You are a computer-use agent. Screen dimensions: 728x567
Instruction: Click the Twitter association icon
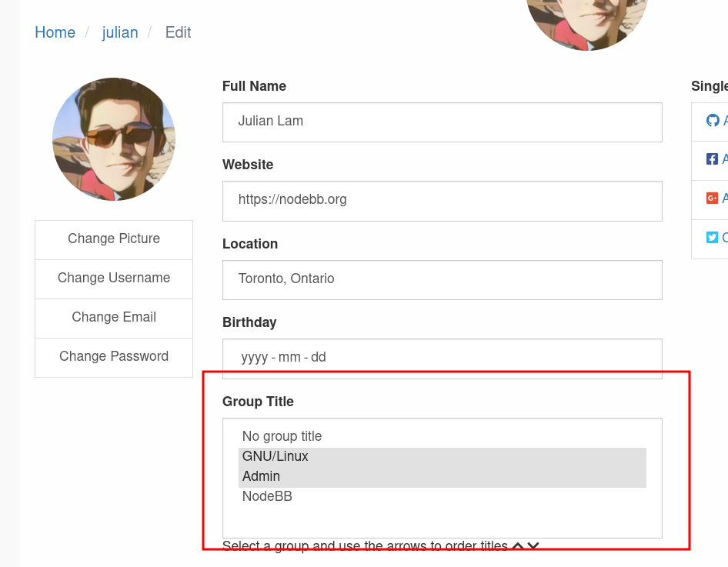coord(712,237)
